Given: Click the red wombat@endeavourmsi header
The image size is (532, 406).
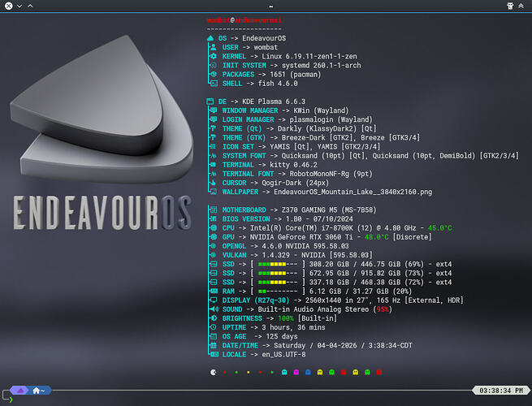Looking at the screenshot, I should point(244,20).
